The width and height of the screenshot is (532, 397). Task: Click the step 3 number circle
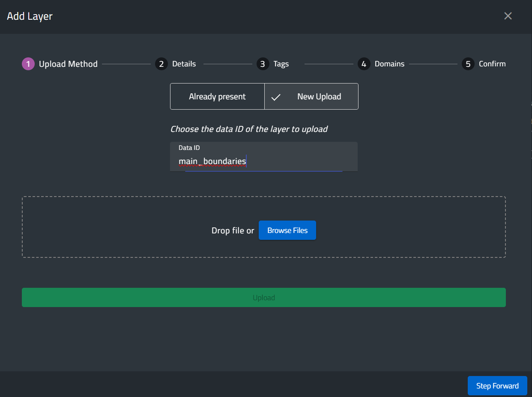click(263, 64)
